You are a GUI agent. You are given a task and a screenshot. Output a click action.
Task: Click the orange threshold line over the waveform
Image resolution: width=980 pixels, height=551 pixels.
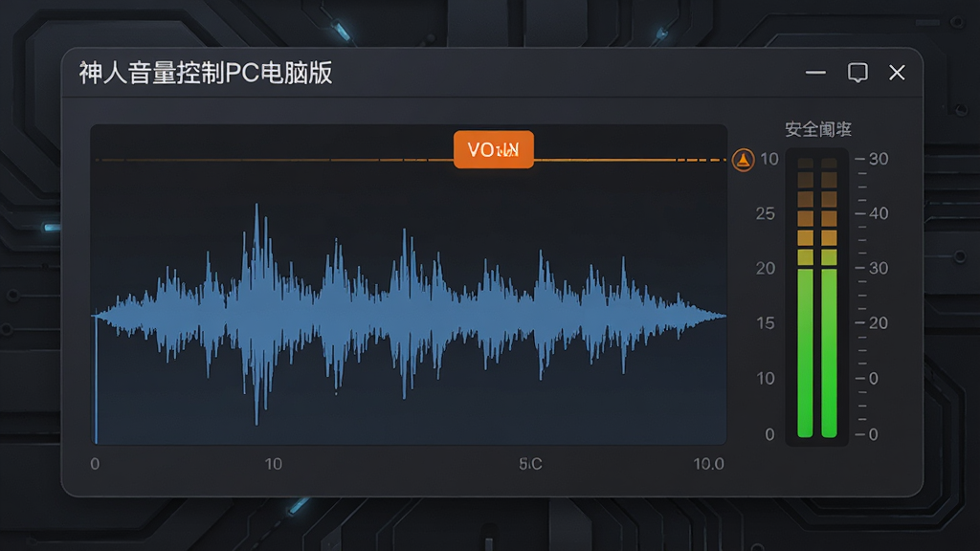[410, 160]
